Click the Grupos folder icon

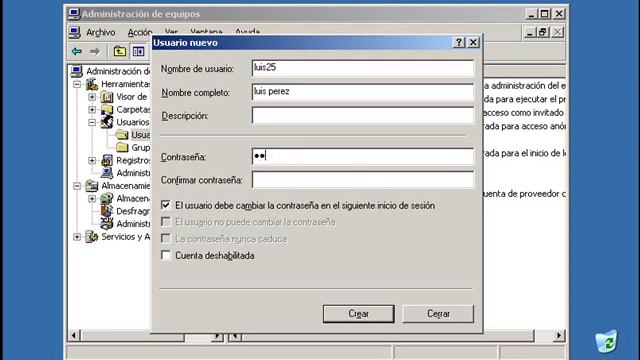122,147
